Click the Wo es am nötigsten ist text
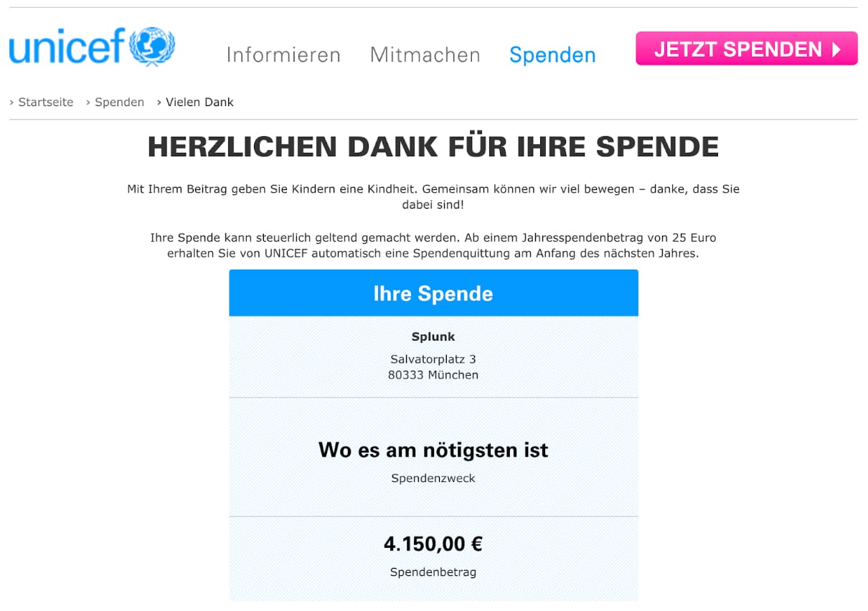 pyautogui.click(x=433, y=450)
